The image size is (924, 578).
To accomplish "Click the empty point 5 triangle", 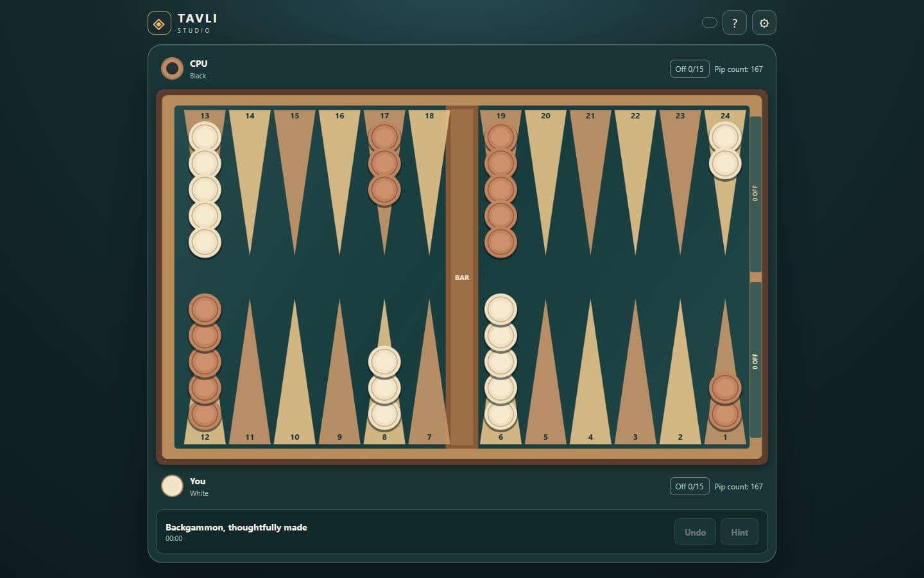I will click(x=545, y=372).
